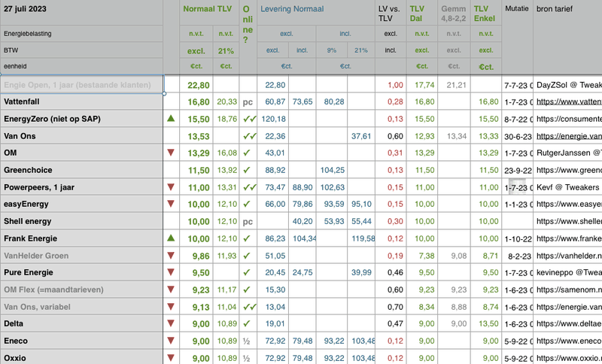Click the 'Levering Normaal' column header
Viewport: 602px width, 364px height.
pyautogui.click(x=292, y=9)
